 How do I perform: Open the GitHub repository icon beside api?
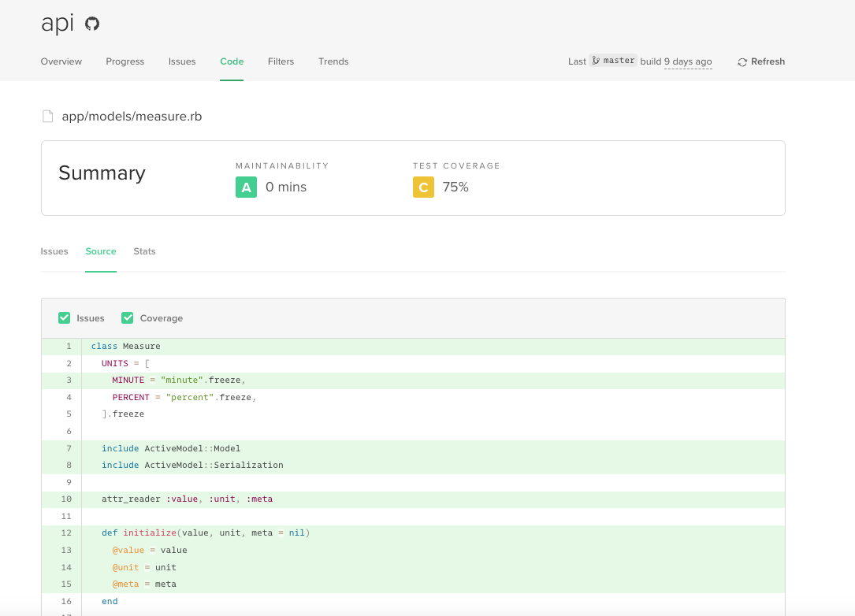point(92,24)
